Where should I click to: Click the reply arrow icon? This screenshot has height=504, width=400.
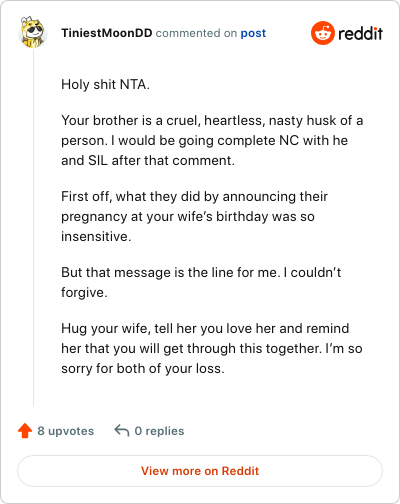pyautogui.click(x=122, y=430)
